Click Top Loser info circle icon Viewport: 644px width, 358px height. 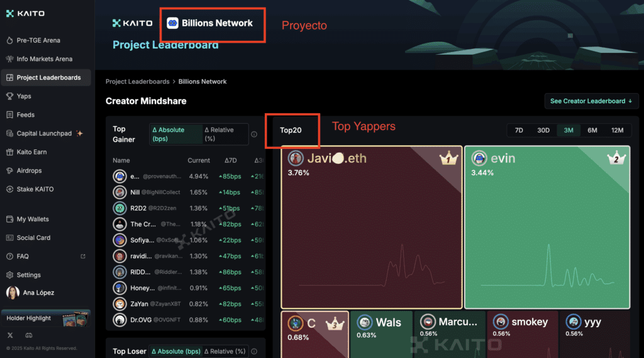pos(254,352)
